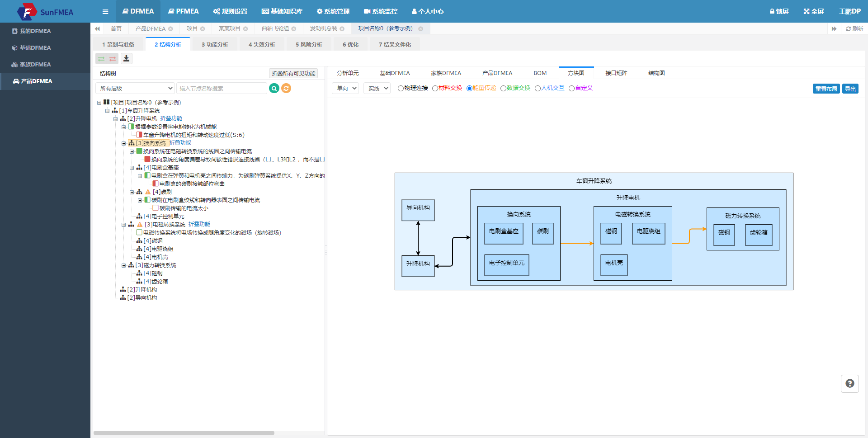Click the red collapse arrows icon
Screen dimensions: 868x438
pyautogui.click(x=113, y=59)
